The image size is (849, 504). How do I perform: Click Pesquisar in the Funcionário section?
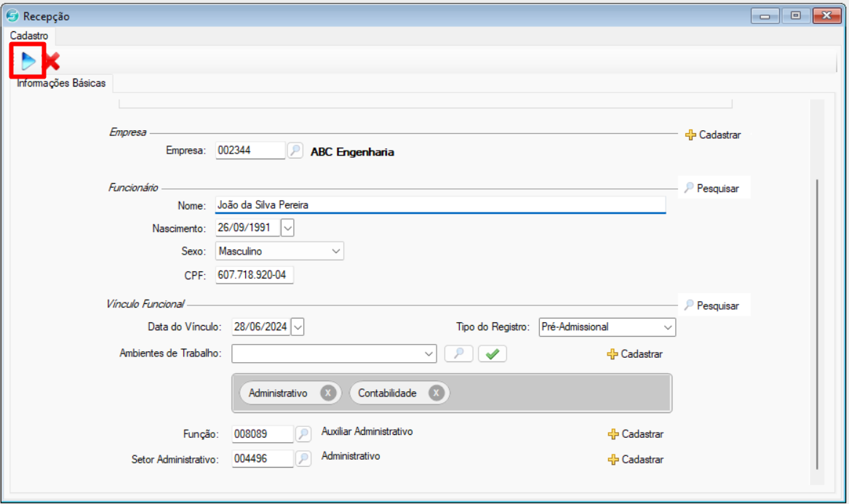(x=711, y=188)
